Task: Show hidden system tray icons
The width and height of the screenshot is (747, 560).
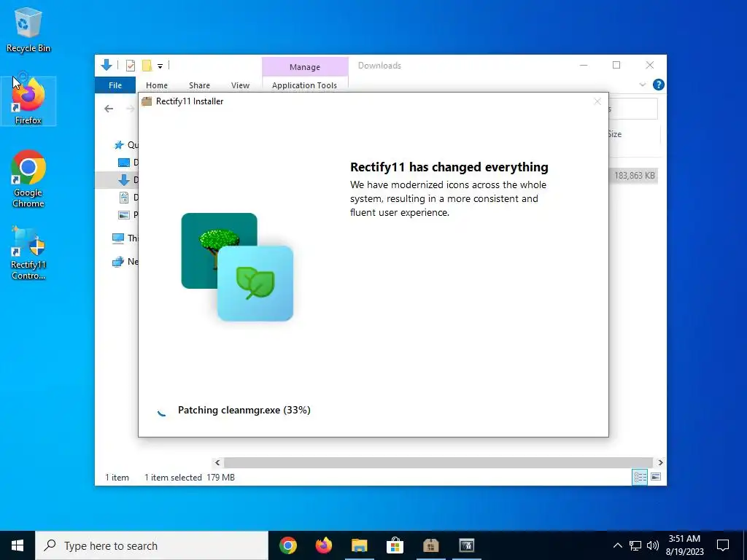Action: [617, 545]
